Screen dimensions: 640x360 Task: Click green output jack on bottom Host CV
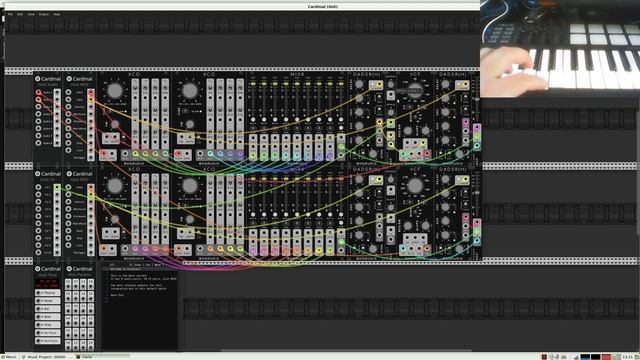coord(57,187)
